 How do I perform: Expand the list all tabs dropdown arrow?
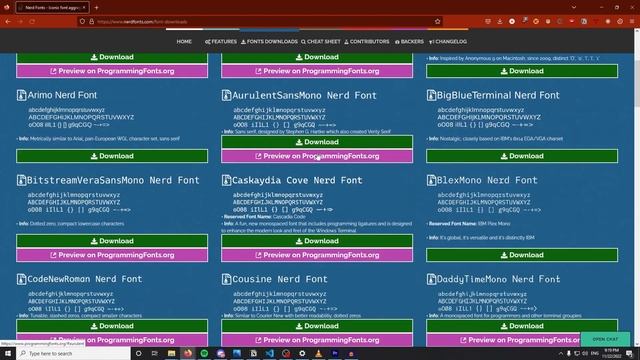[x=574, y=7]
